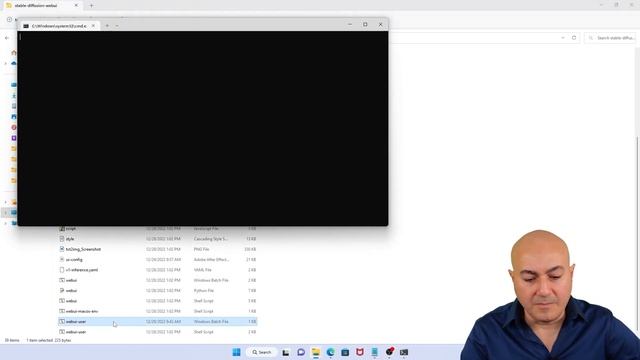Open a new terminal tab with plus button
Screen dimensions: 640x360
click(107, 26)
